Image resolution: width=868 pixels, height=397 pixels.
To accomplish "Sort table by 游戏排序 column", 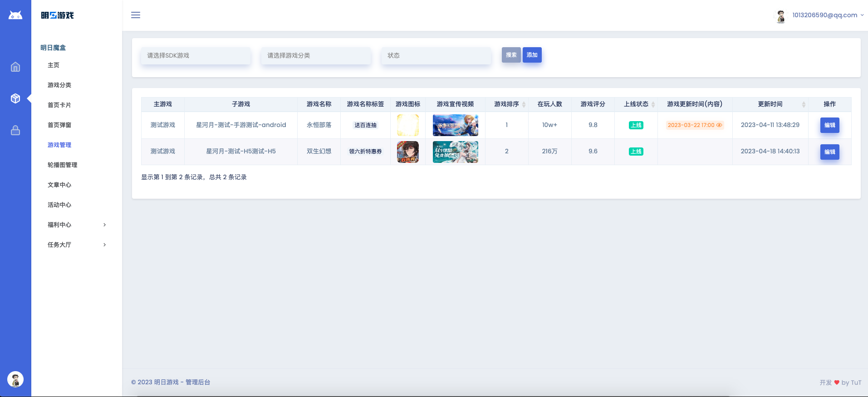I will pos(524,104).
